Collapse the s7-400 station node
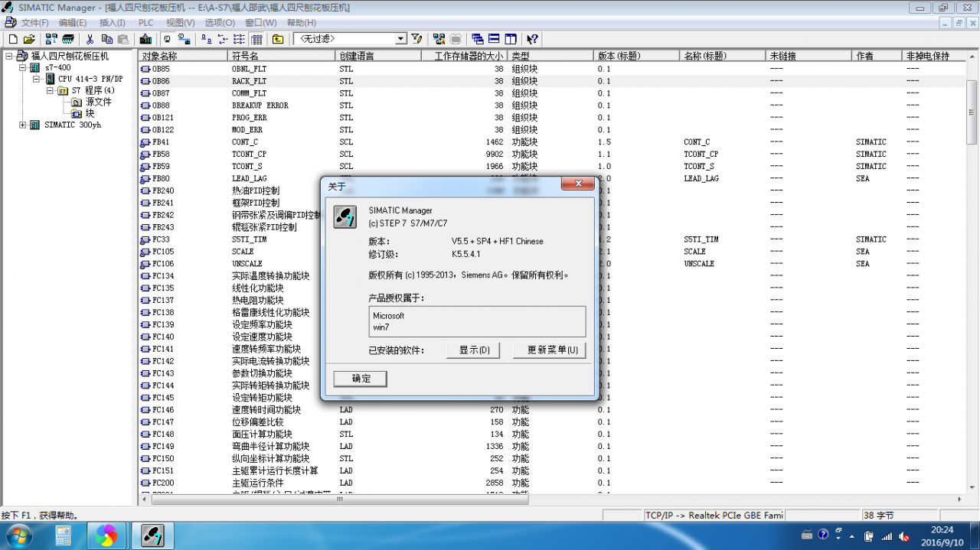980x550 pixels. (23, 67)
